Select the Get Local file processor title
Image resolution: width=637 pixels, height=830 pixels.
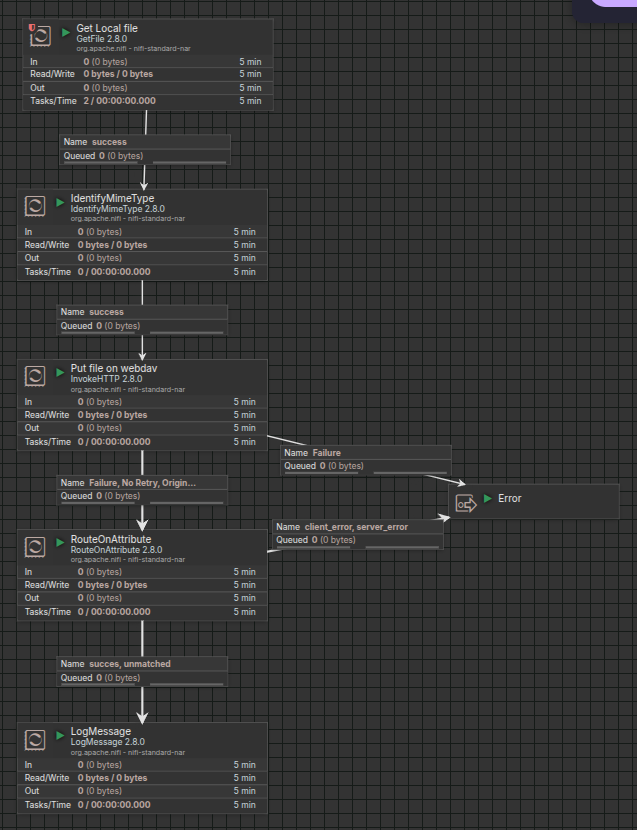coord(107,28)
